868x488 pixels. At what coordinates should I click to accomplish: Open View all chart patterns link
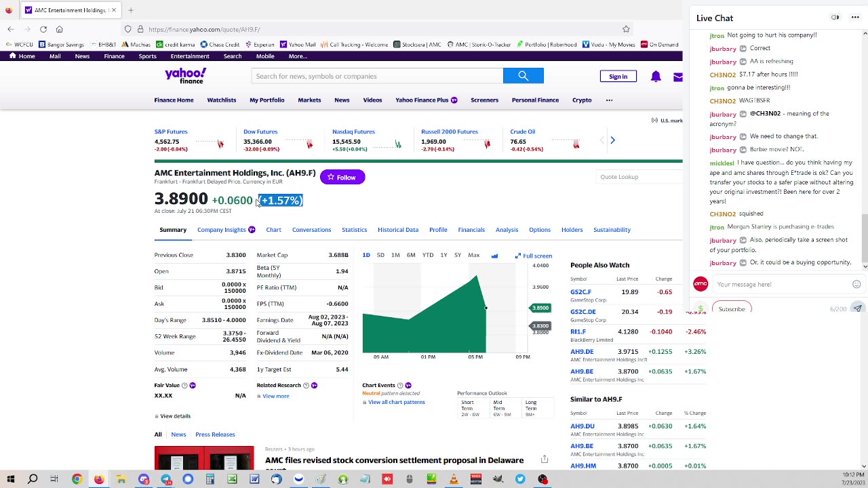(396, 402)
